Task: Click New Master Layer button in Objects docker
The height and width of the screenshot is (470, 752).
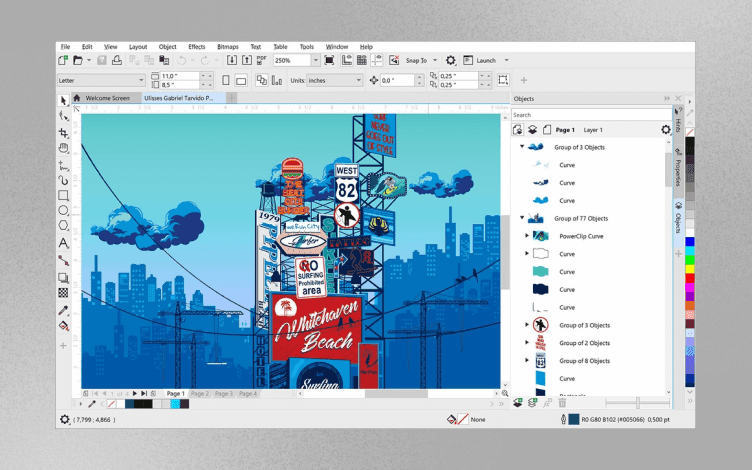Action: click(x=532, y=403)
